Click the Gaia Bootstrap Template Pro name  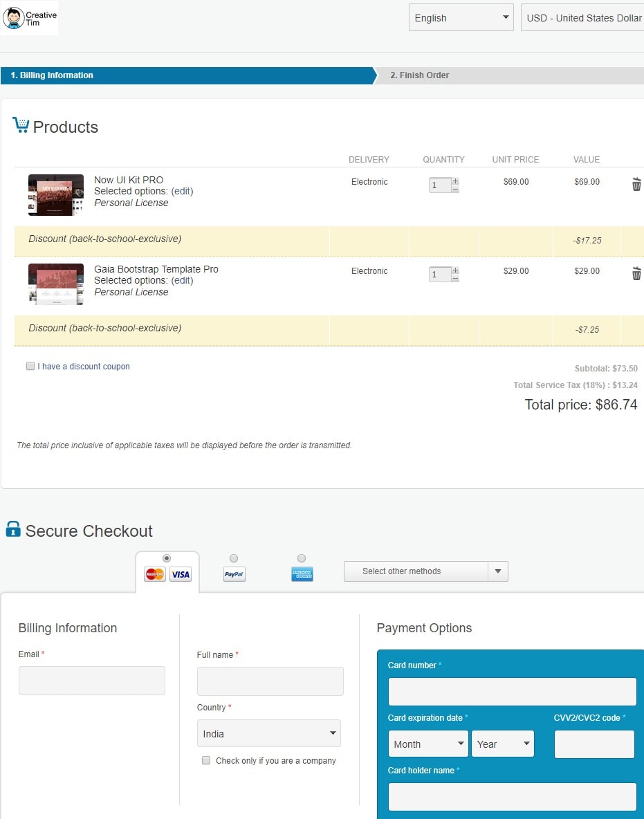pos(156,269)
